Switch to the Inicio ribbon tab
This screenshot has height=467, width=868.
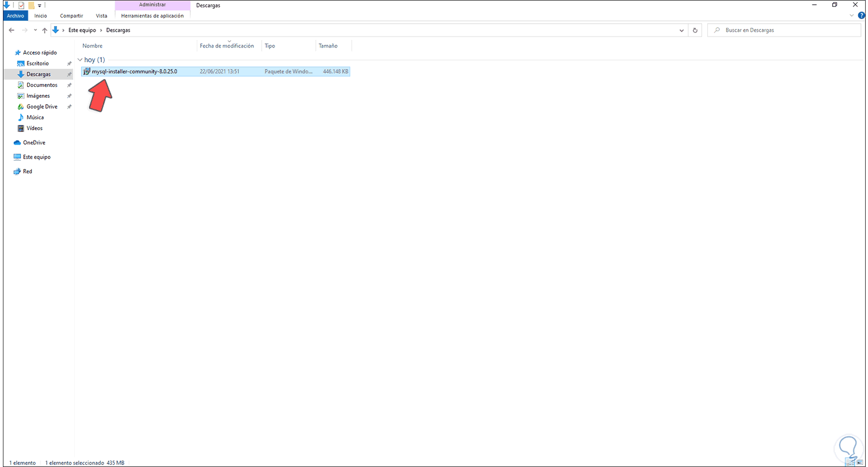click(41, 16)
